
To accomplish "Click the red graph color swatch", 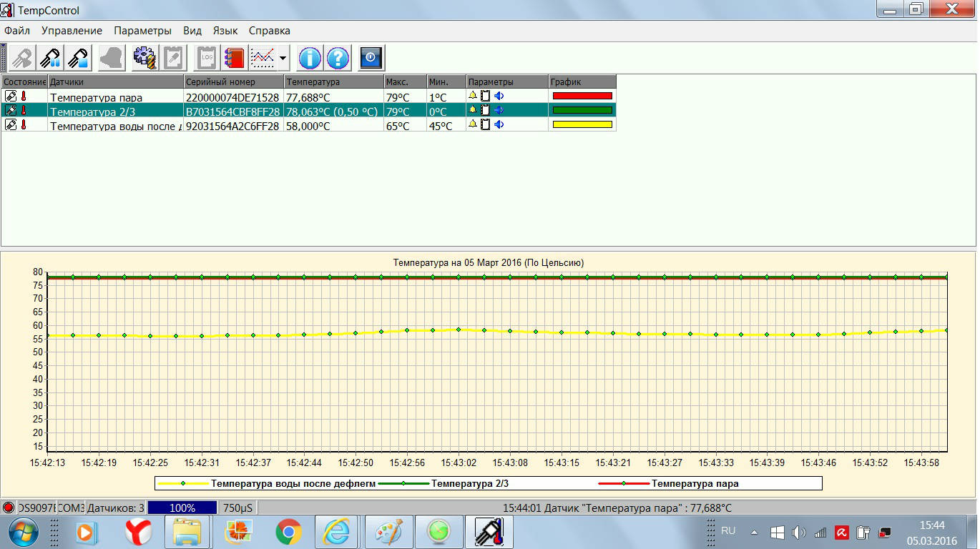I will coord(582,96).
